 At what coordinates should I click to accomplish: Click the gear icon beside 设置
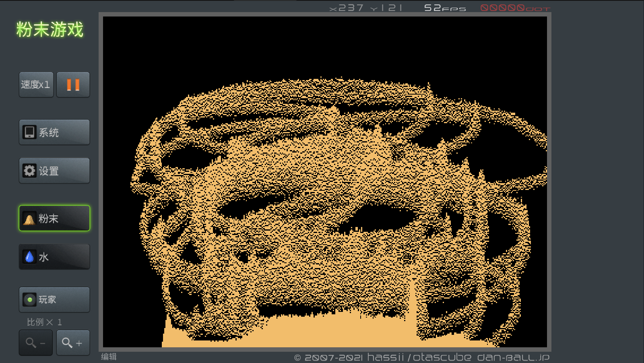pyautogui.click(x=29, y=171)
